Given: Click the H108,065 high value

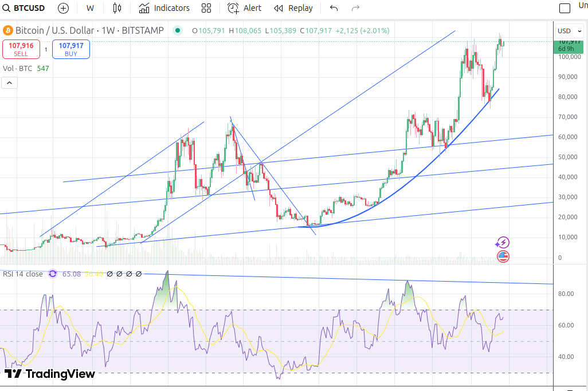Looking at the screenshot, I should point(245,31).
